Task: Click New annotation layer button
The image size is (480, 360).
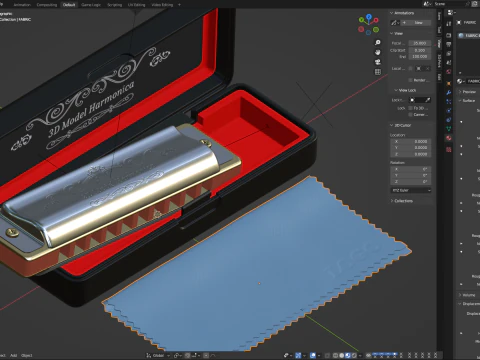Action: click(416, 23)
